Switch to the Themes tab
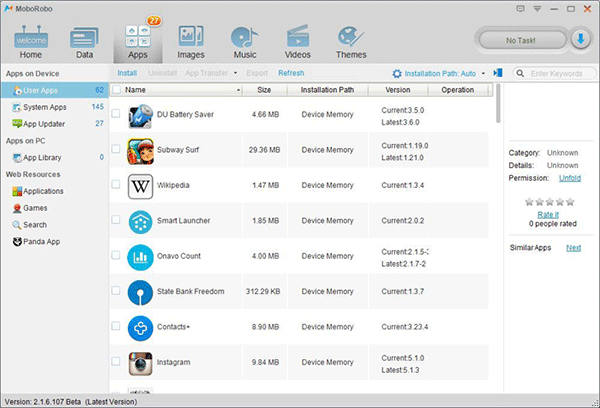This screenshot has width=600, height=408. pyautogui.click(x=351, y=42)
